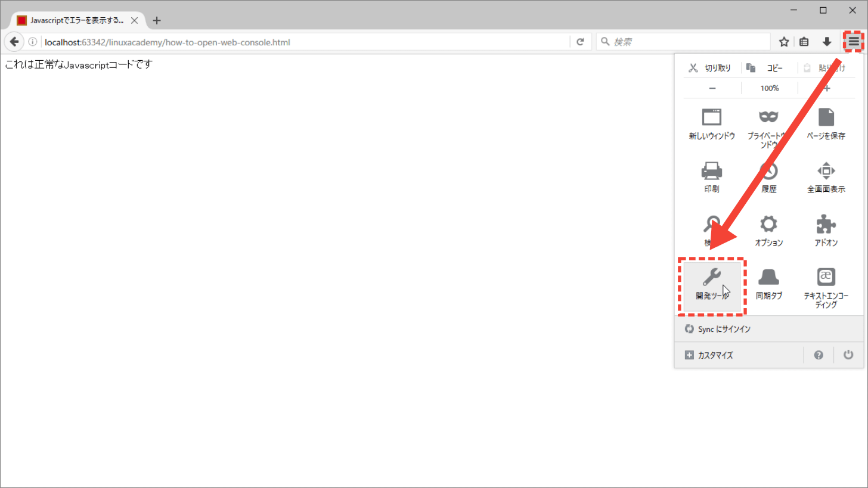
Task: Bookmark this page with star icon
Action: pos(784,42)
